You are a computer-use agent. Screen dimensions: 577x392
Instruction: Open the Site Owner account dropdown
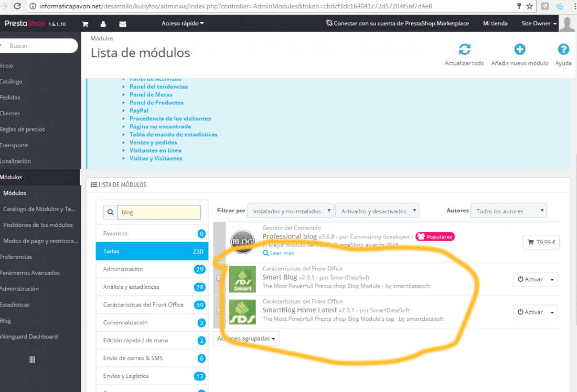point(539,23)
